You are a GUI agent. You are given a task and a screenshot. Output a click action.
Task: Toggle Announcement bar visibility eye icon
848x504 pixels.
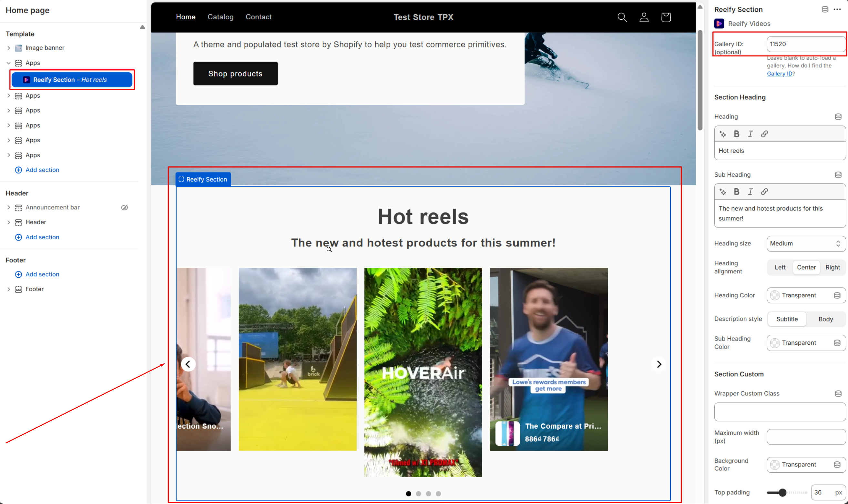pyautogui.click(x=124, y=208)
